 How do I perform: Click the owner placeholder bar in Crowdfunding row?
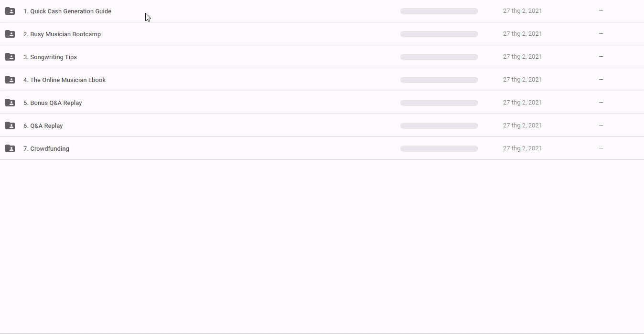tap(439, 148)
